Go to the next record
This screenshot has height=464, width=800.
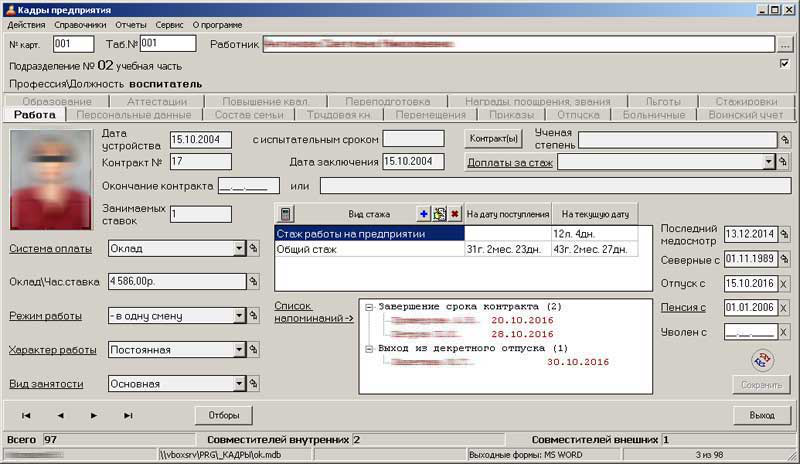tap(94, 416)
